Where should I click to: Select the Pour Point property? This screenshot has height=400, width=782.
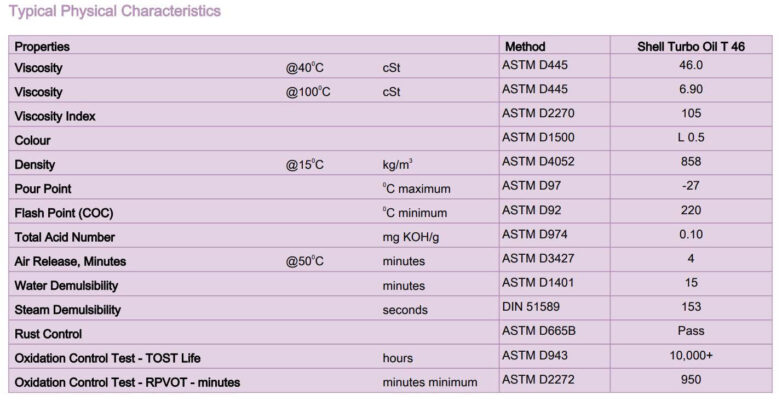(x=43, y=188)
